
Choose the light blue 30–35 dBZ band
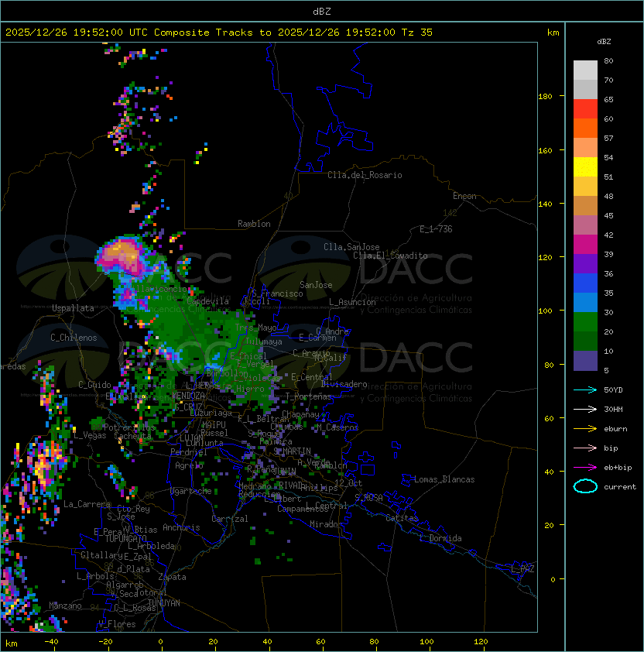click(585, 303)
